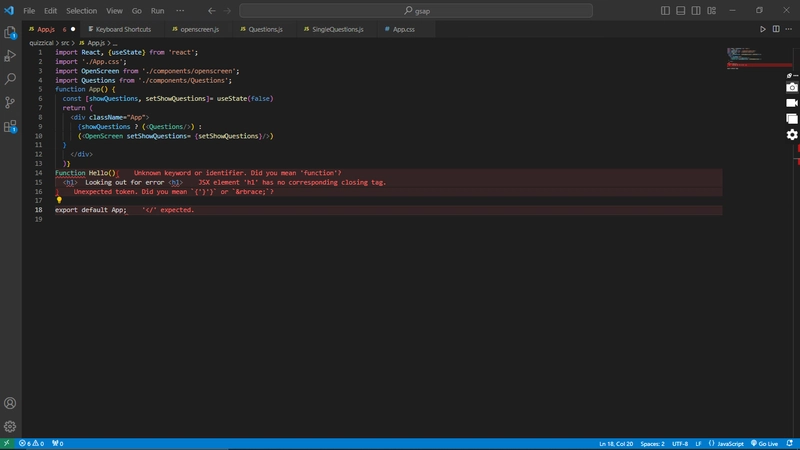The height and width of the screenshot is (450, 800).
Task: Click line number 19 in gutter
Action: 39,219
